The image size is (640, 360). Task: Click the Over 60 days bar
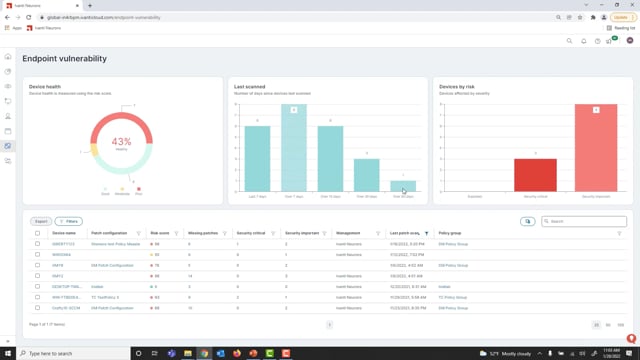tap(403, 186)
